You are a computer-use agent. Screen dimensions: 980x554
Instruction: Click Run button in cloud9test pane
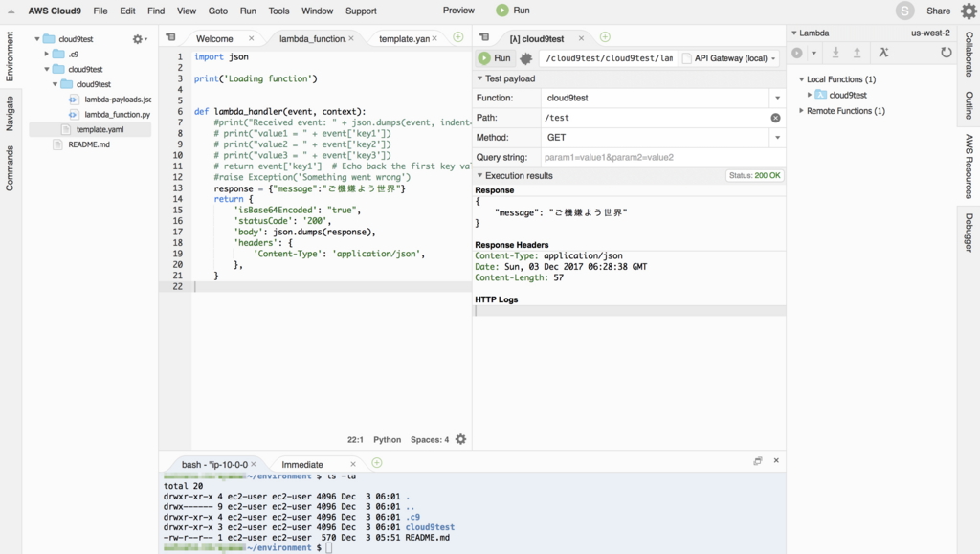pyautogui.click(x=495, y=58)
